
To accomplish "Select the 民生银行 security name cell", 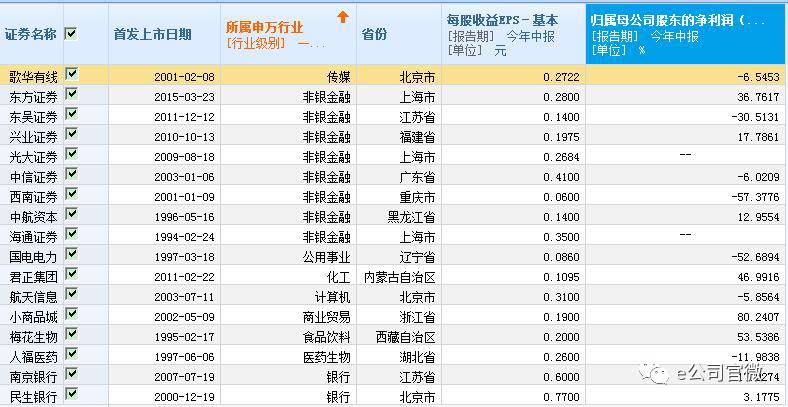I will pyautogui.click(x=32, y=396).
